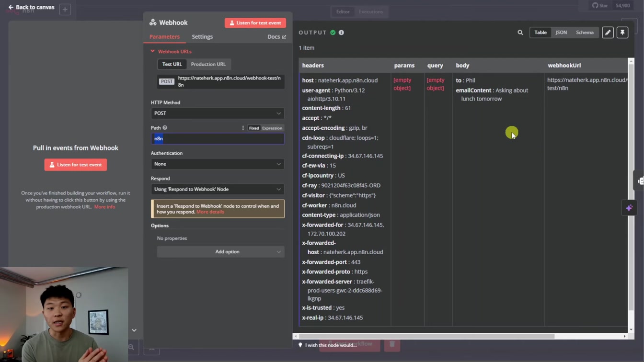644x362 pixels.
Task: Click the Path help question icon
Action: (165, 128)
